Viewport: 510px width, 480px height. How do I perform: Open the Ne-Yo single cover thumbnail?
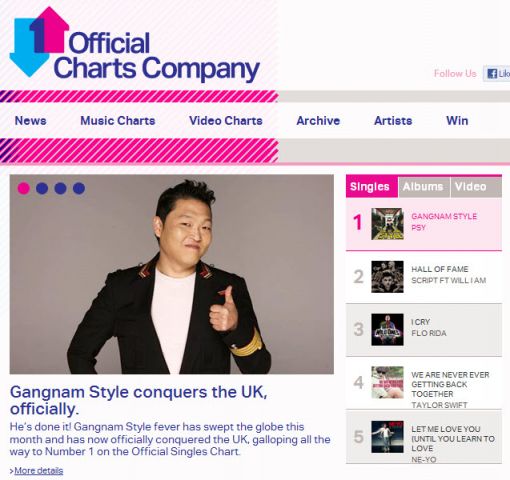click(387, 437)
